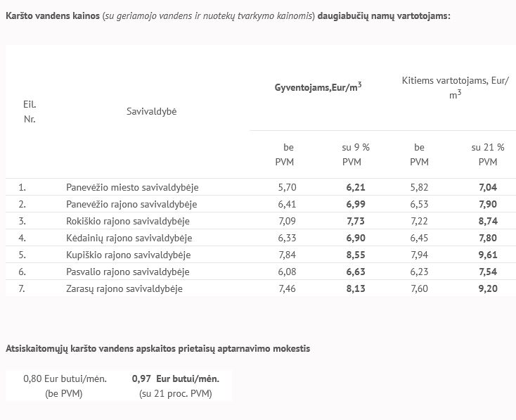Select the "Zarasų rajono savivaldybėje" cell
The width and height of the screenshot is (516, 420).
click(x=124, y=288)
